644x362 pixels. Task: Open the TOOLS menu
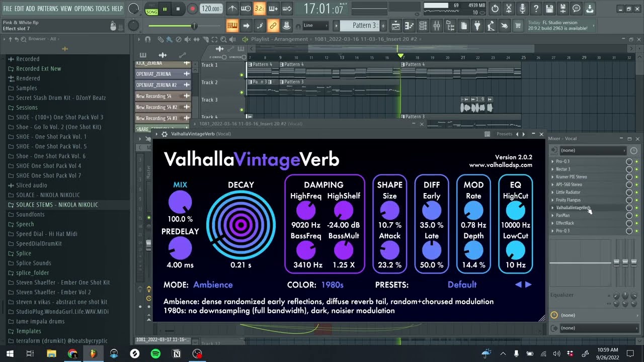(x=102, y=9)
